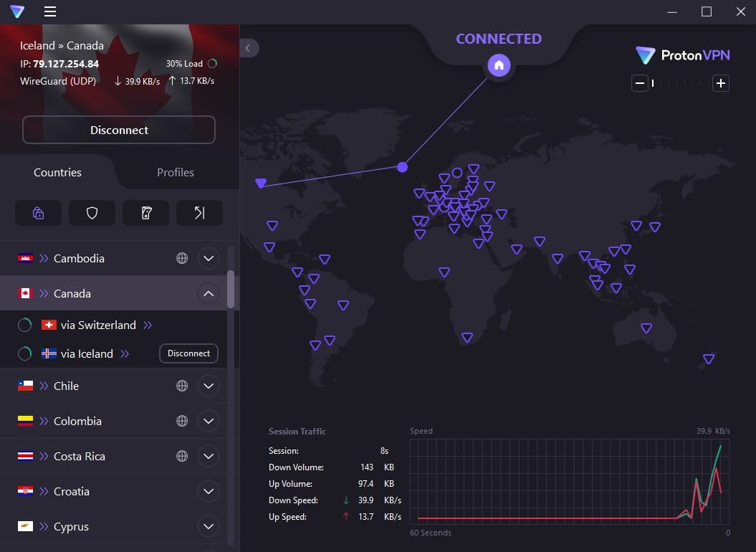Click the Switzerland flag icon
This screenshot has width=756, height=552.
[x=49, y=325]
